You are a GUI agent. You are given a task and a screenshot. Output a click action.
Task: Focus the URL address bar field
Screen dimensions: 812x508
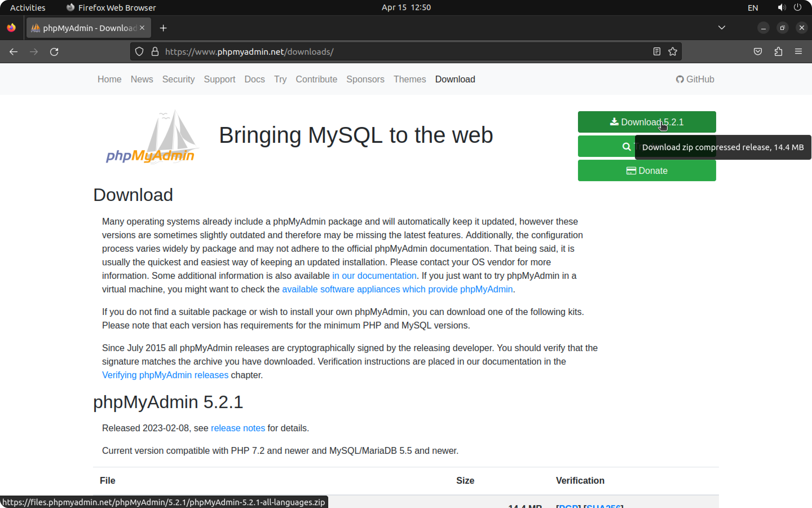pos(405,52)
